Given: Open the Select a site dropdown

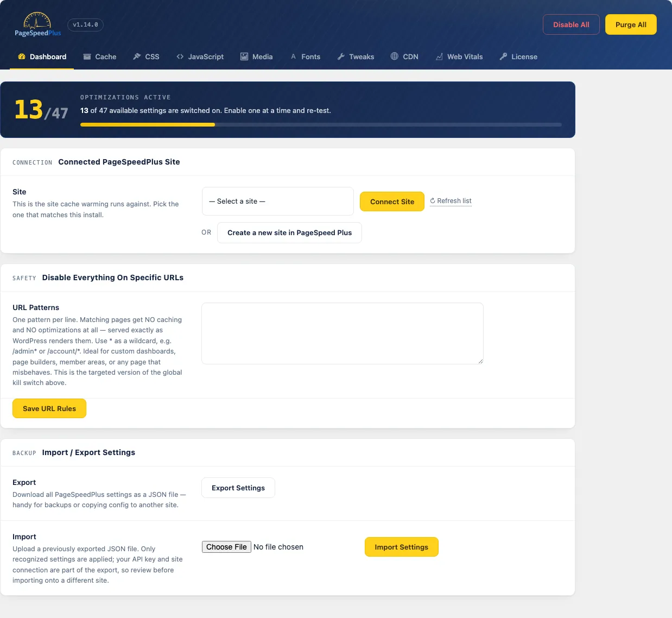Looking at the screenshot, I should (x=278, y=201).
